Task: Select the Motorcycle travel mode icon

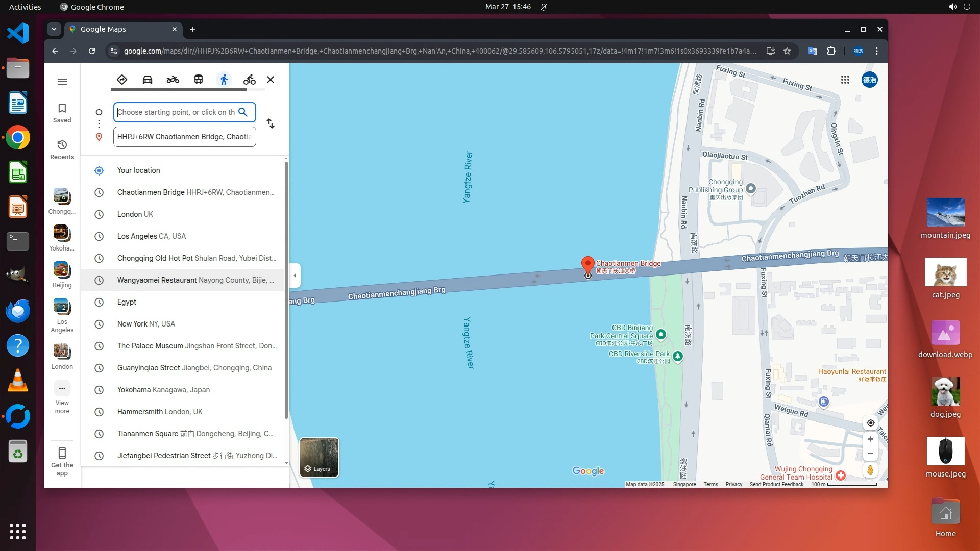Action: coord(173,80)
